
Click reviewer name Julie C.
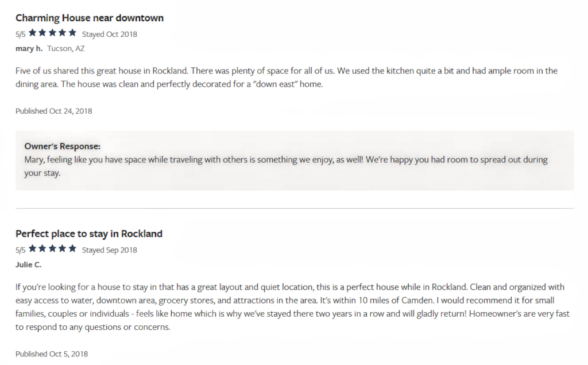pos(29,265)
